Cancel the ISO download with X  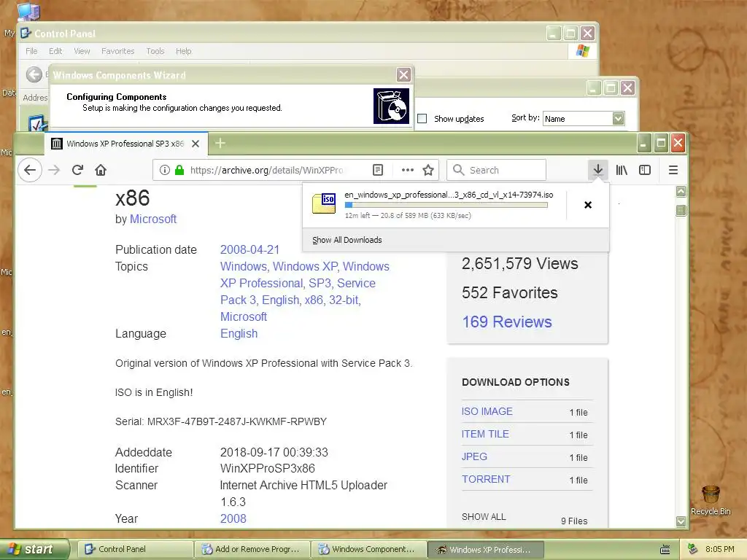point(588,205)
